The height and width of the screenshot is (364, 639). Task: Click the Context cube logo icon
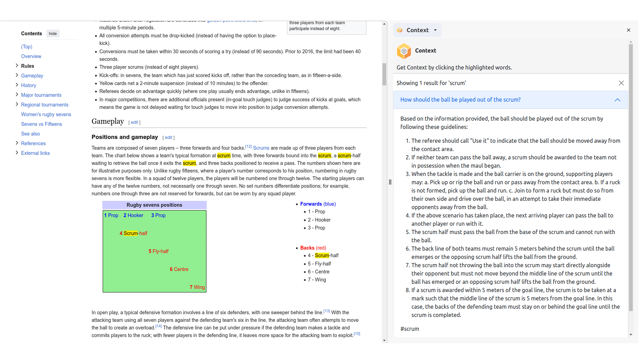coord(404,51)
